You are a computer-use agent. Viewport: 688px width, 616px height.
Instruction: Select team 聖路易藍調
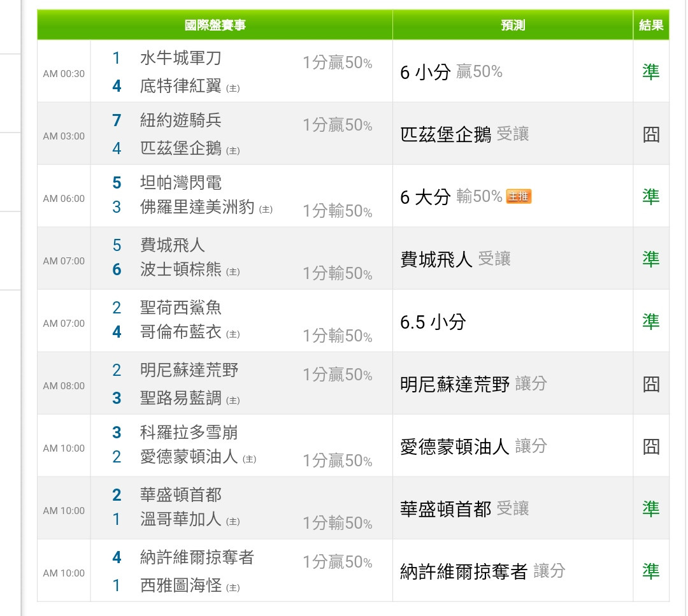[181, 398]
